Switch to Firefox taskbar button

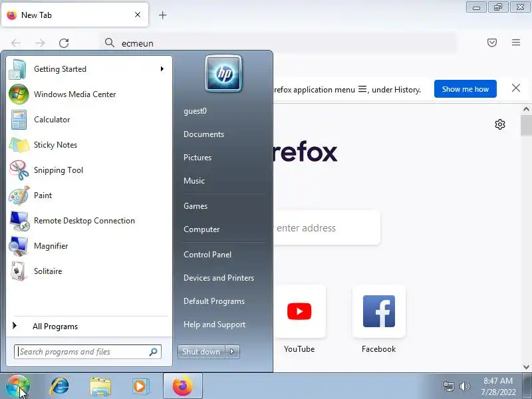[182, 386]
